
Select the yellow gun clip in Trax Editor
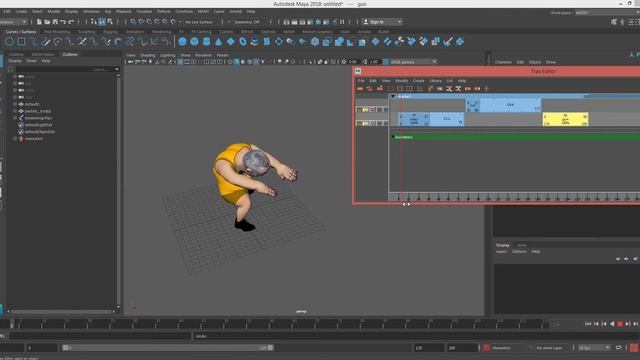(565, 119)
